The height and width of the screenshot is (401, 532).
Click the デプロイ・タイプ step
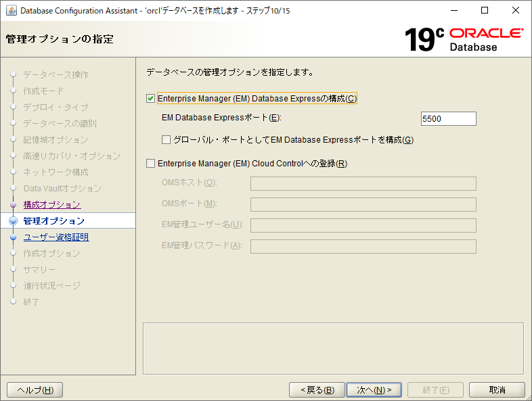coord(56,107)
